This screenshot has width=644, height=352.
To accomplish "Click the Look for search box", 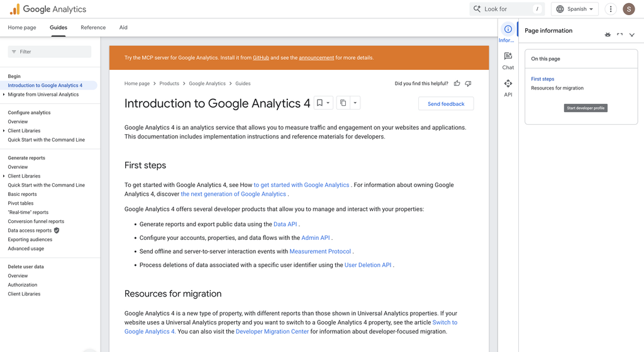I will [x=507, y=9].
